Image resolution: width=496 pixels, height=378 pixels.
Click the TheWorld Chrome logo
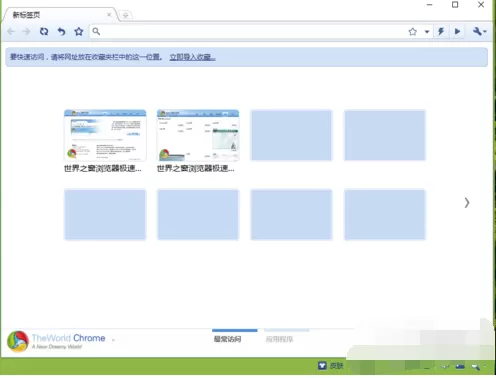(18, 341)
